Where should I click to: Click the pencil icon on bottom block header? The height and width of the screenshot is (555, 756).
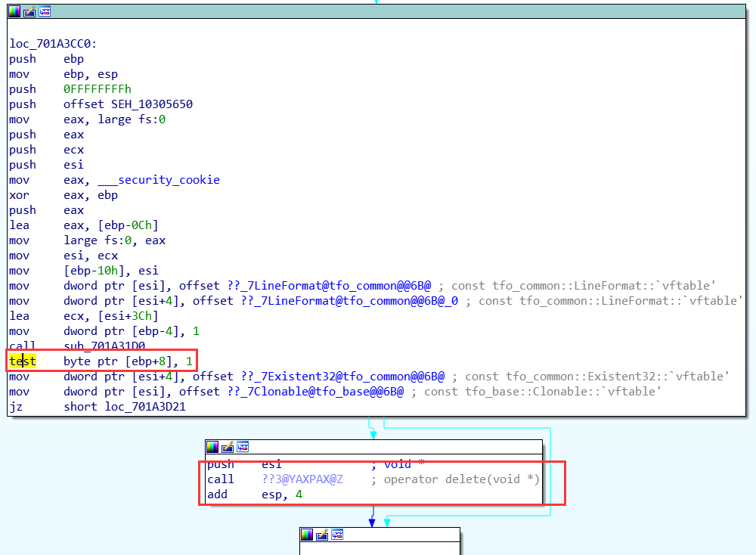[323, 535]
